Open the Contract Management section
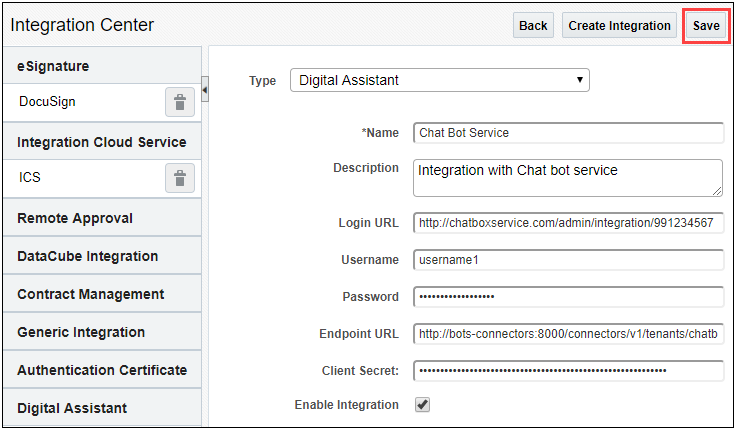The width and height of the screenshot is (736, 430). coord(102,294)
